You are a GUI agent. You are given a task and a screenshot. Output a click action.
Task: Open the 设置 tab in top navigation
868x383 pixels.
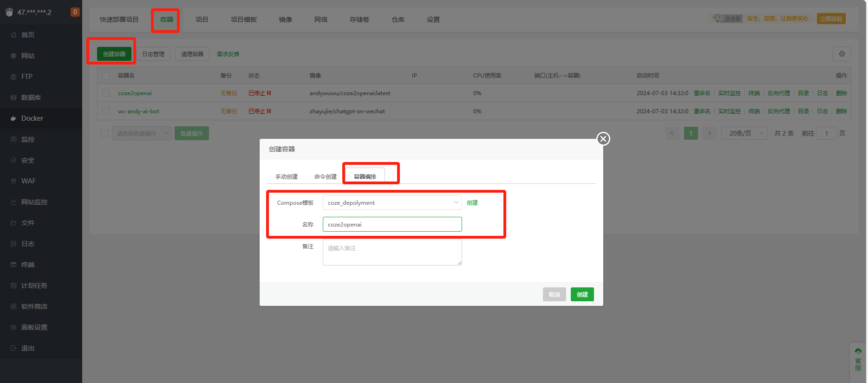pyautogui.click(x=433, y=19)
